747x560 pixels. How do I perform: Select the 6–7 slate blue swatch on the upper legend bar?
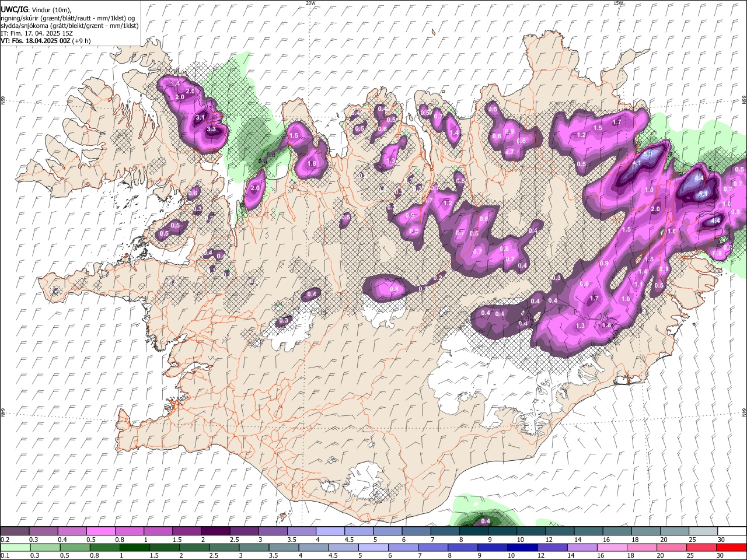[417, 531]
